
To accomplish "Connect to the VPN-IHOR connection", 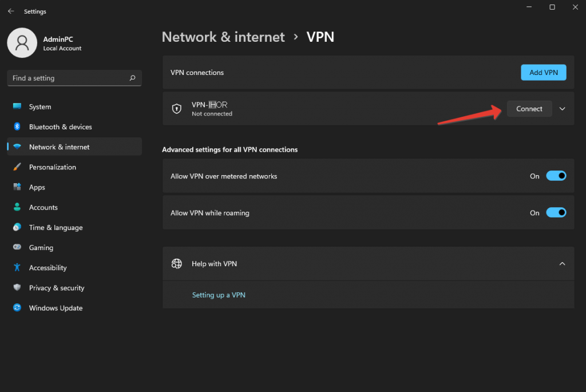I will pos(529,108).
